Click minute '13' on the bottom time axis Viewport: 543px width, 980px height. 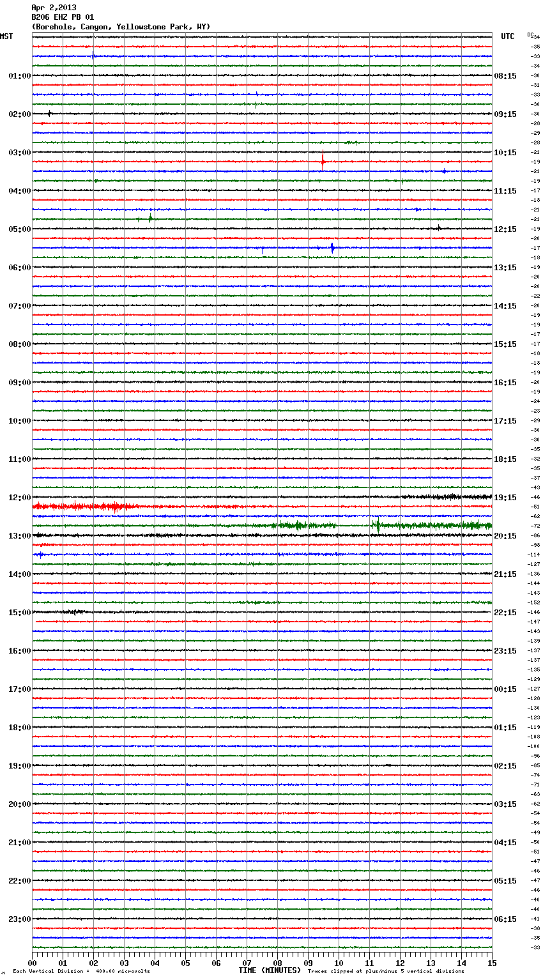pos(431,963)
